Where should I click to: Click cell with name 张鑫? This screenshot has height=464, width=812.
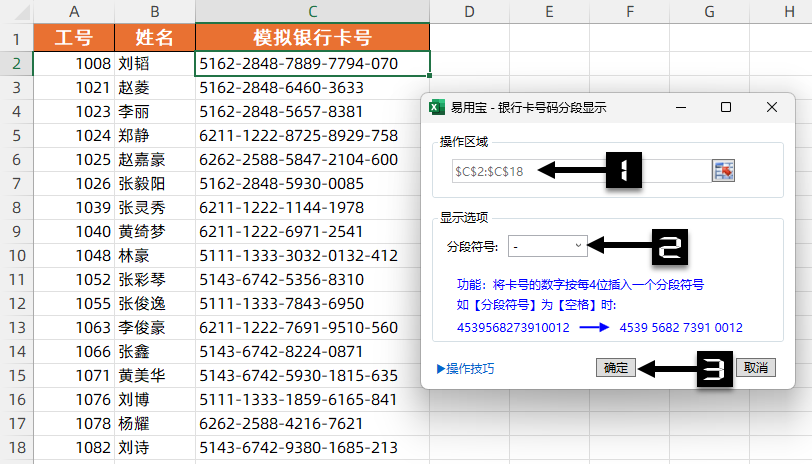[x=155, y=351]
